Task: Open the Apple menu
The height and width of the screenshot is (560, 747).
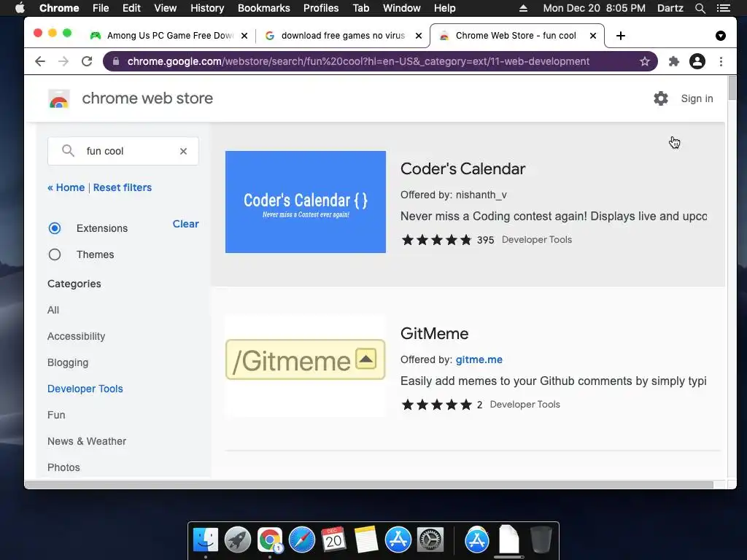Action: 20,8
